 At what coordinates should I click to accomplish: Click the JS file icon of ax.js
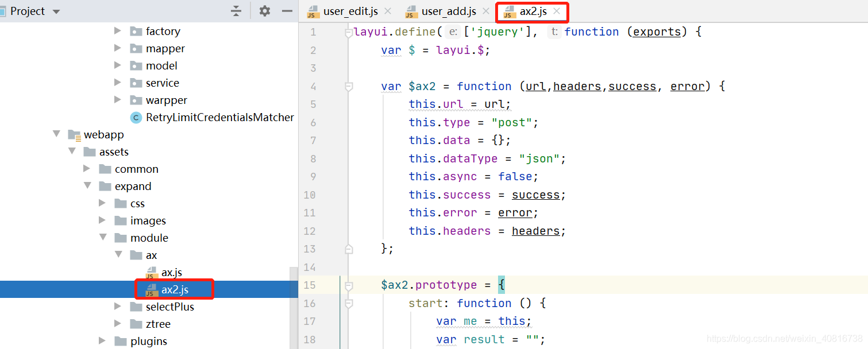point(152,273)
